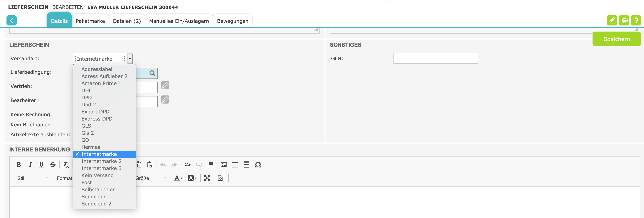Toggle bold formatting in the editor
644x218 pixels.
coord(19,165)
